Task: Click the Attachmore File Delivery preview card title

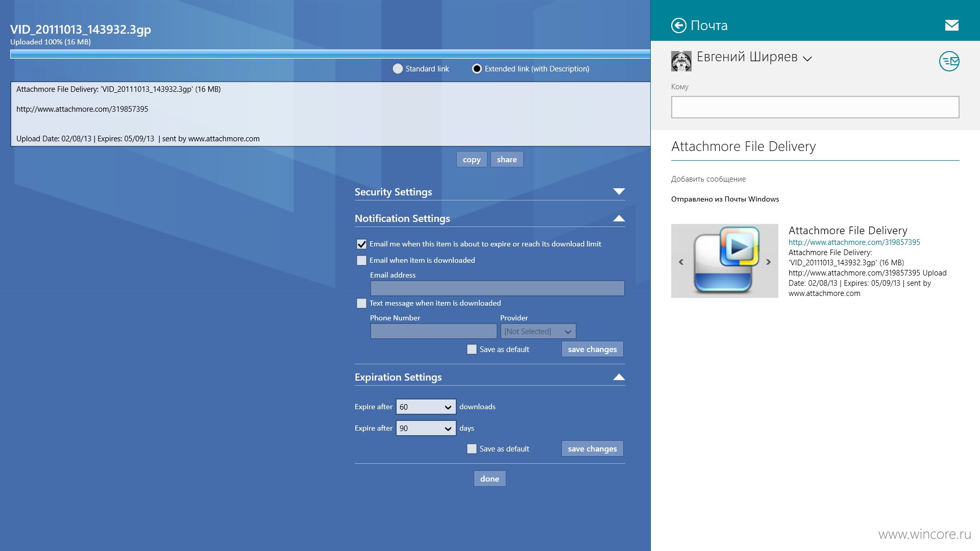Action: [x=848, y=231]
